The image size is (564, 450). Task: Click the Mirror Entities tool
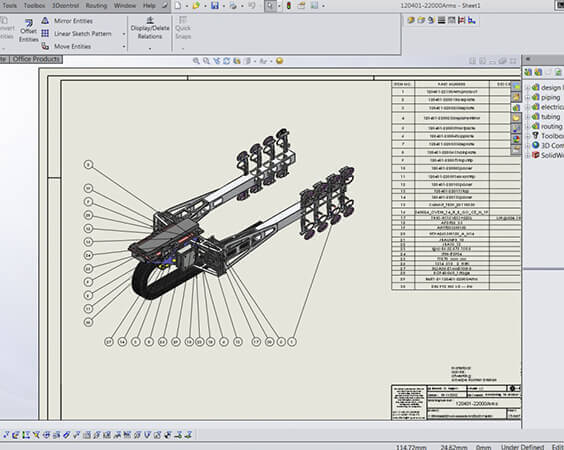coord(67,21)
